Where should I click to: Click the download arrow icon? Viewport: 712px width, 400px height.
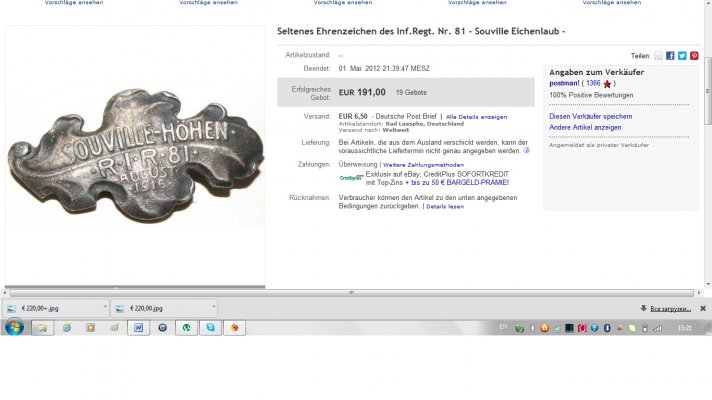[643, 308]
